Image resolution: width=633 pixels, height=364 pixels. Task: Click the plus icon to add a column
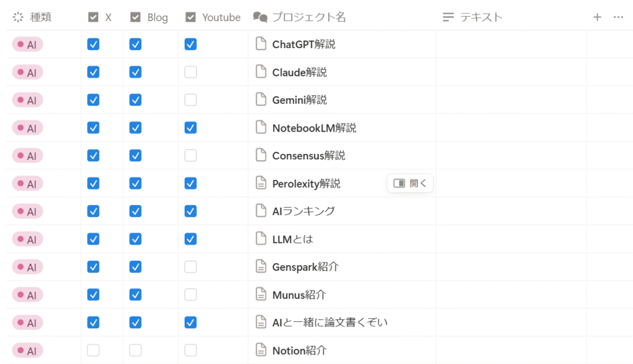click(597, 17)
